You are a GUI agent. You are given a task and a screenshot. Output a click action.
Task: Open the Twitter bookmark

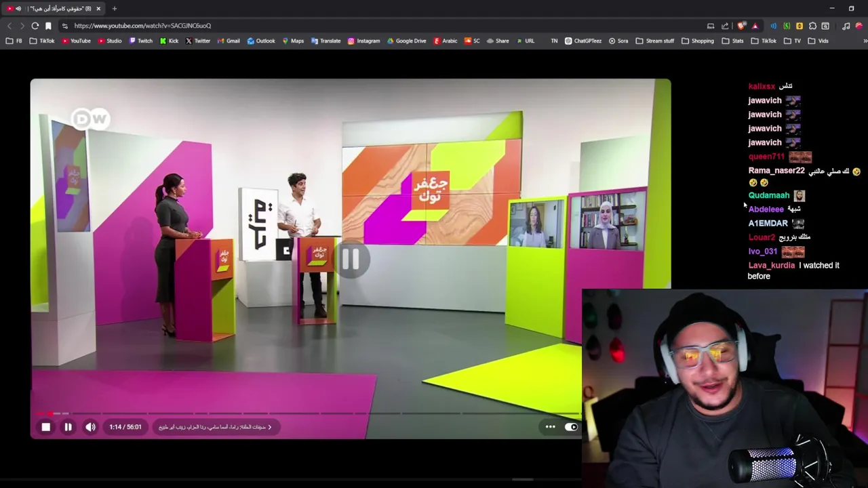coord(198,41)
